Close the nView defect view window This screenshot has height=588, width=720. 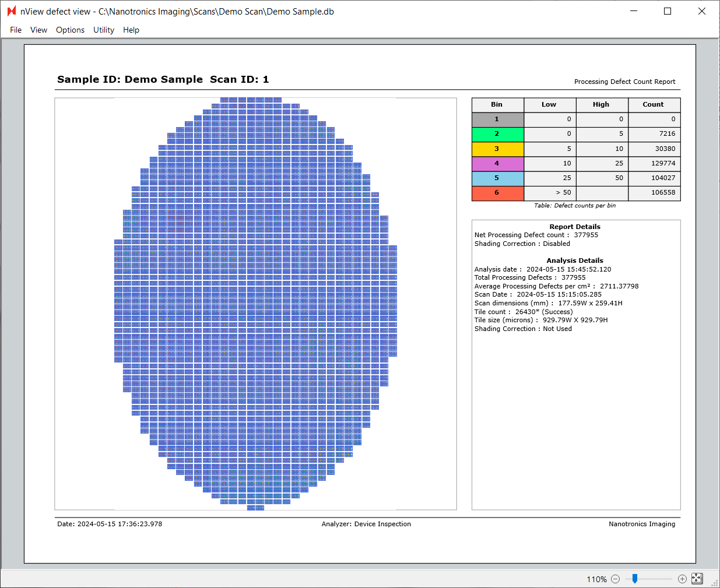point(702,12)
